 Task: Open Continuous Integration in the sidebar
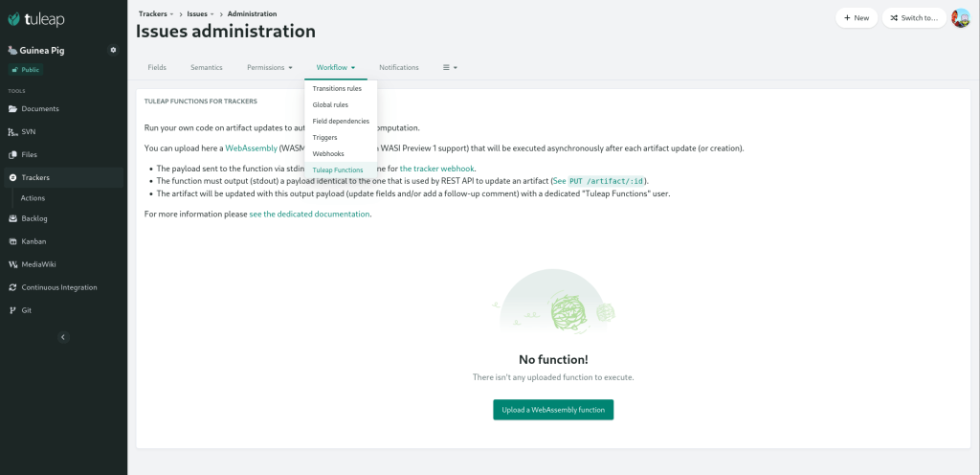click(63, 287)
